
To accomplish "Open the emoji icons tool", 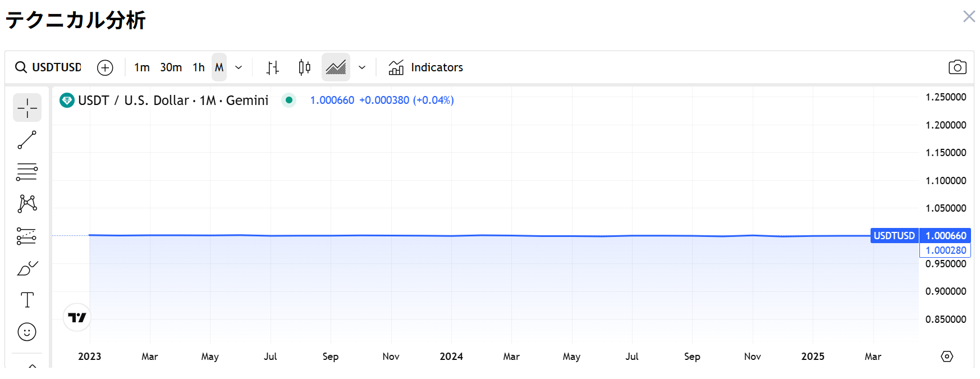I will (x=27, y=332).
